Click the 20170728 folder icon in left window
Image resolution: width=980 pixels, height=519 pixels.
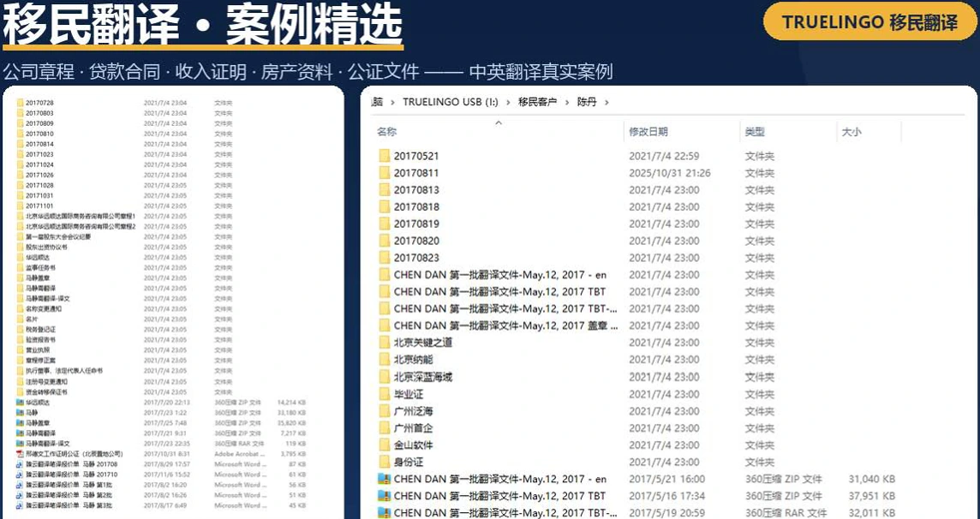pyautogui.click(x=20, y=103)
